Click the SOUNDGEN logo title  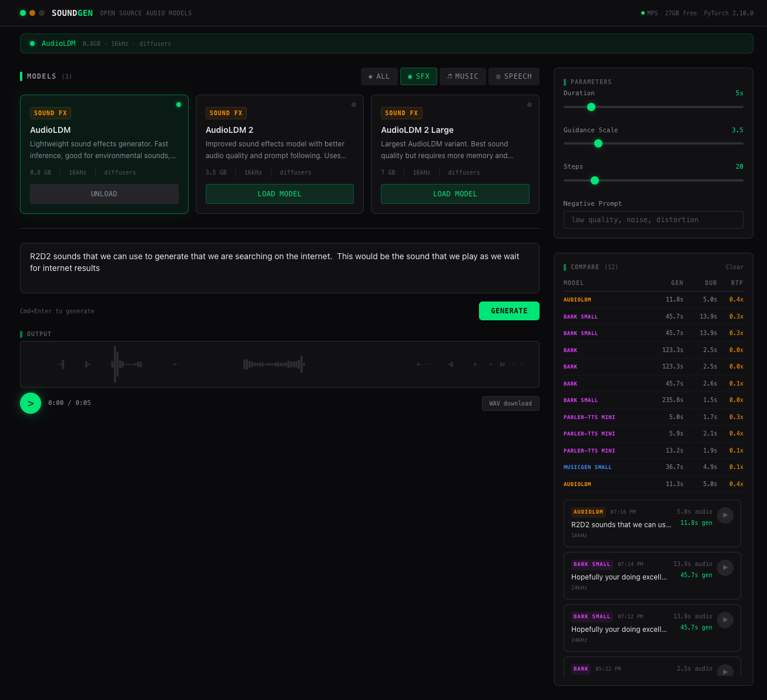(72, 13)
